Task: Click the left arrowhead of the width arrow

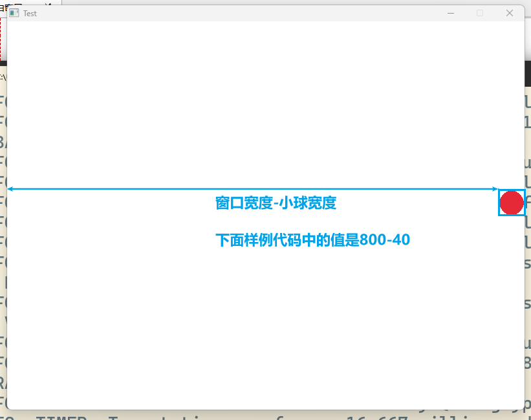Action: tap(12, 188)
